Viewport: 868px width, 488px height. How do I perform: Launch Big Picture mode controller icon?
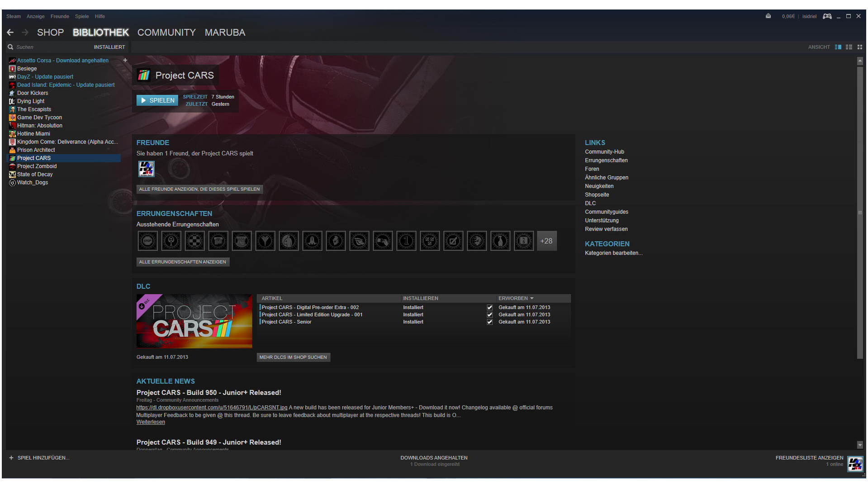(x=827, y=16)
